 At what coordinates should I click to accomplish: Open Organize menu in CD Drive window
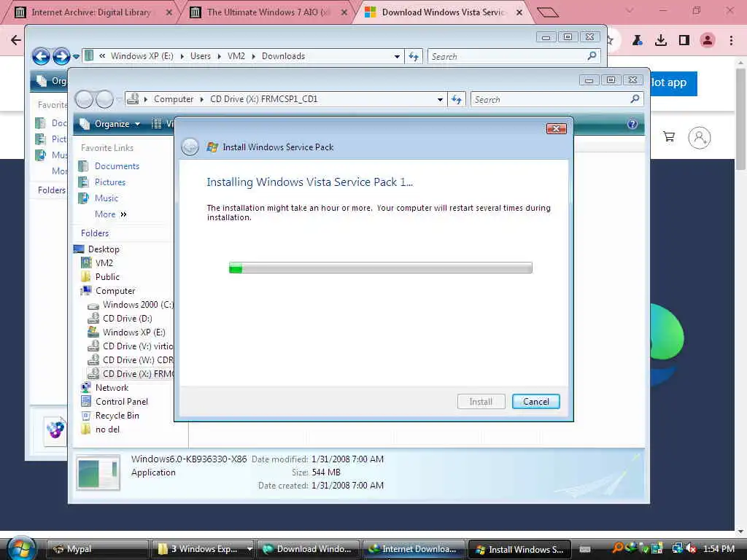click(x=110, y=124)
